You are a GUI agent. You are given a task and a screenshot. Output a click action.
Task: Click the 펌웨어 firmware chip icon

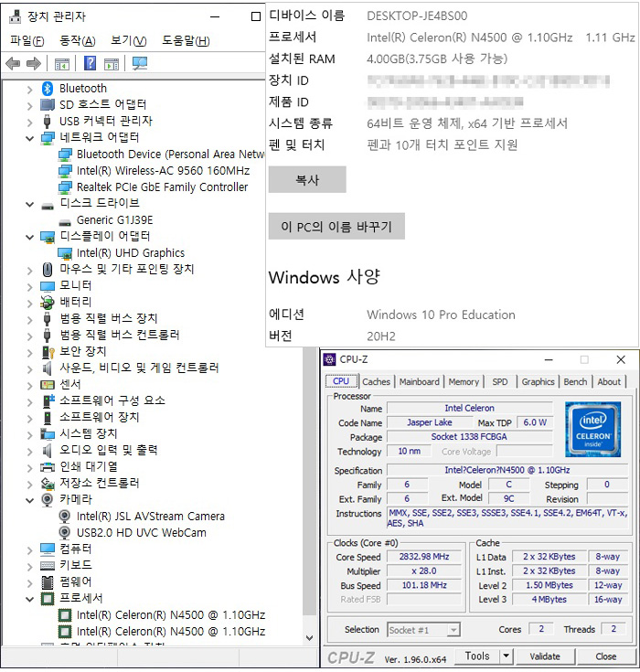click(48, 582)
